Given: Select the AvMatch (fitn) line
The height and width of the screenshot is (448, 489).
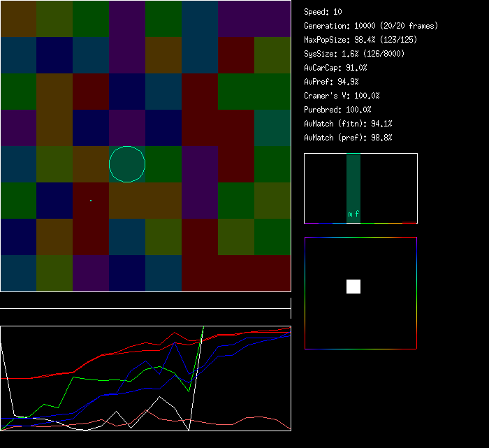Looking at the screenshot, I should tap(348, 124).
